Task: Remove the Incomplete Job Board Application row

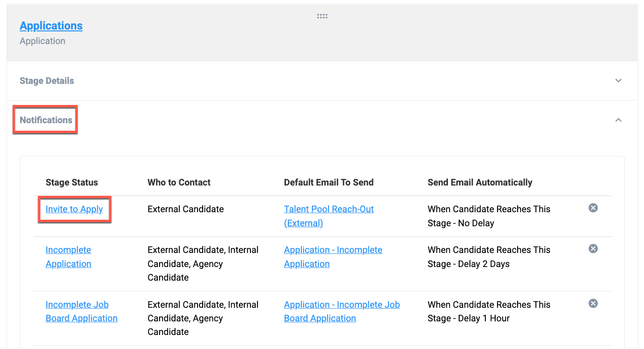Action: pos(593,304)
